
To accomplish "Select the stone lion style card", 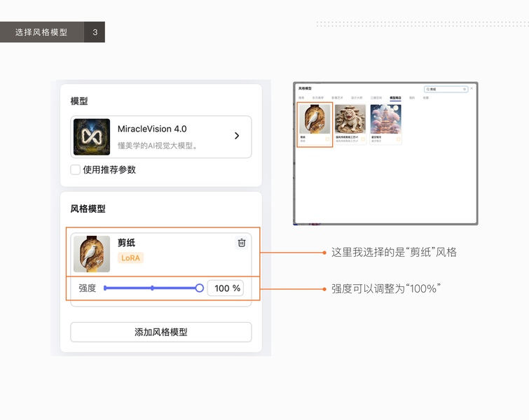I will tap(350, 125).
